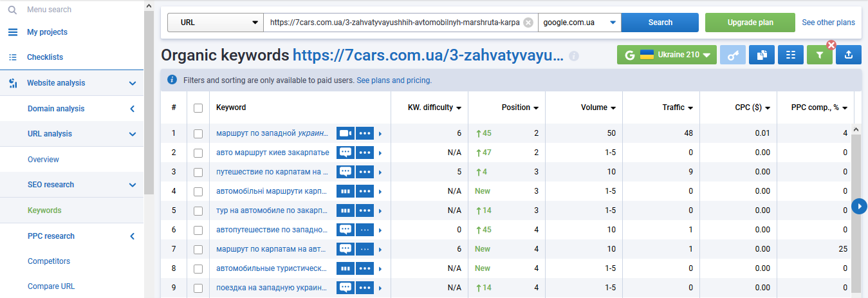Viewport: 868px width, 298px height.
Task: Click the Website analysis chart icon
Action: click(x=13, y=83)
